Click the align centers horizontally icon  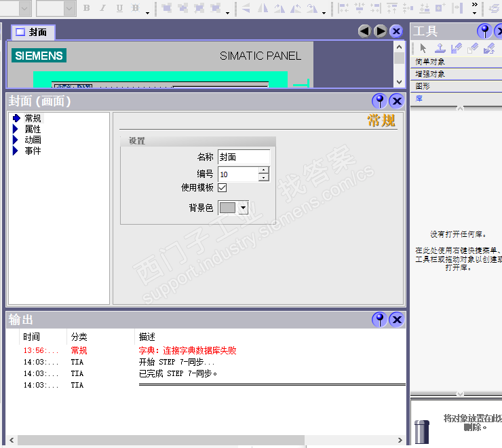tap(360, 8)
